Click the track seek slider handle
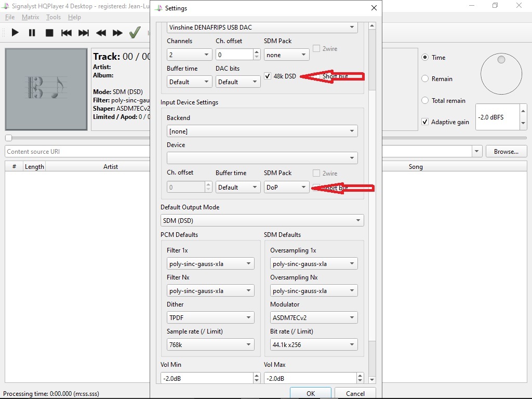This screenshot has width=532, height=399. [9, 138]
